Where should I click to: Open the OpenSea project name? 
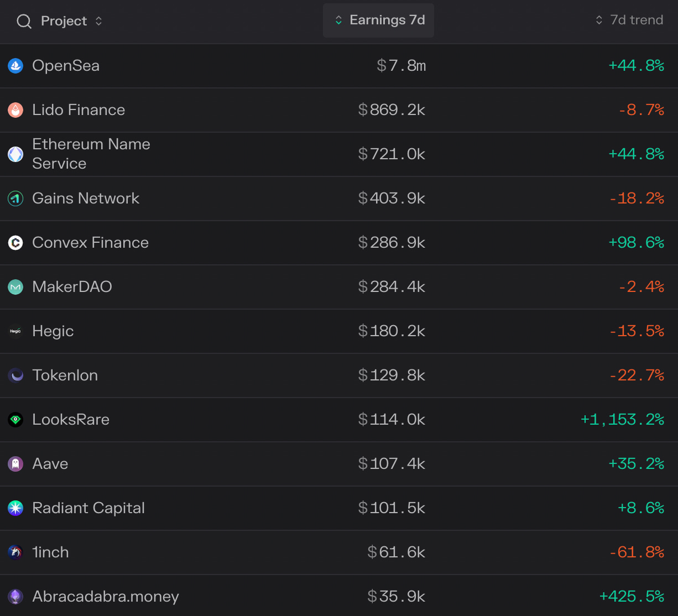tap(66, 66)
